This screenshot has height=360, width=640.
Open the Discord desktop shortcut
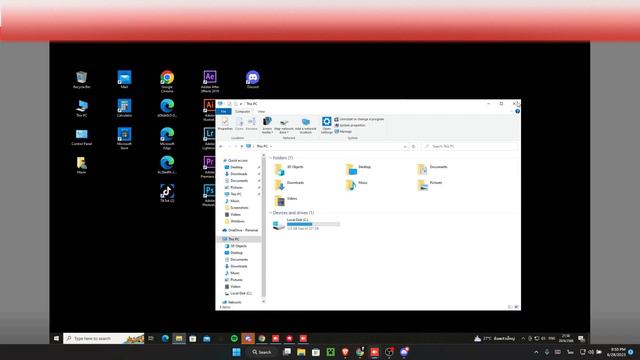click(x=253, y=79)
